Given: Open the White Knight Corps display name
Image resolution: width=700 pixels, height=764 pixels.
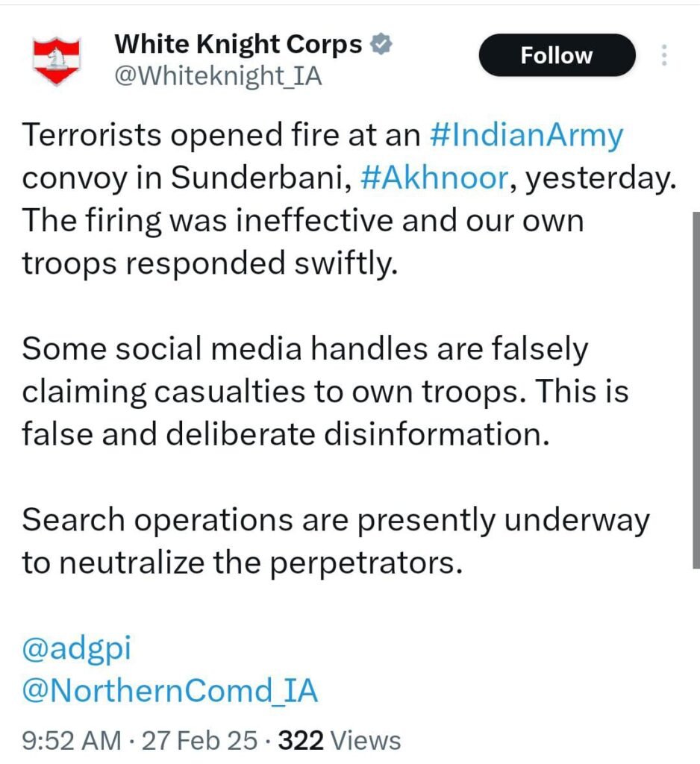Looking at the screenshot, I should (x=238, y=46).
